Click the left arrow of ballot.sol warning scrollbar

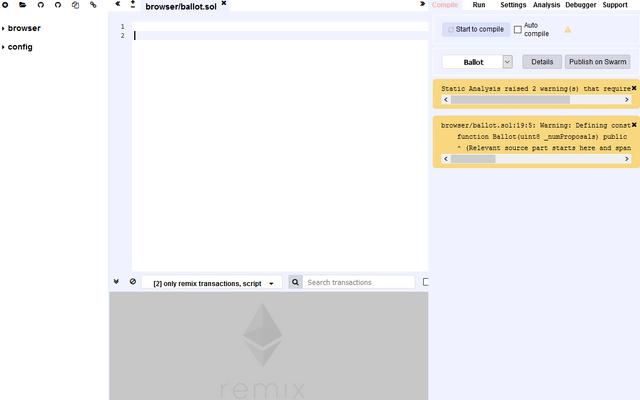pyautogui.click(x=446, y=159)
